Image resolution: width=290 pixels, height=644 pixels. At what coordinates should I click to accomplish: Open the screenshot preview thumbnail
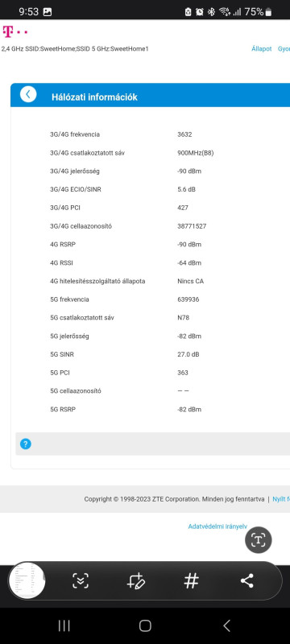click(27, 580)
